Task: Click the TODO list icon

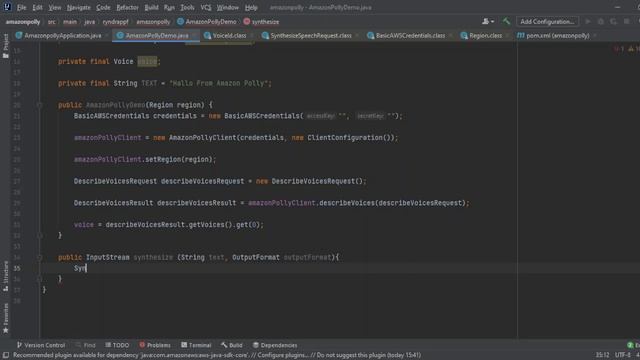Action: (108, 345)
